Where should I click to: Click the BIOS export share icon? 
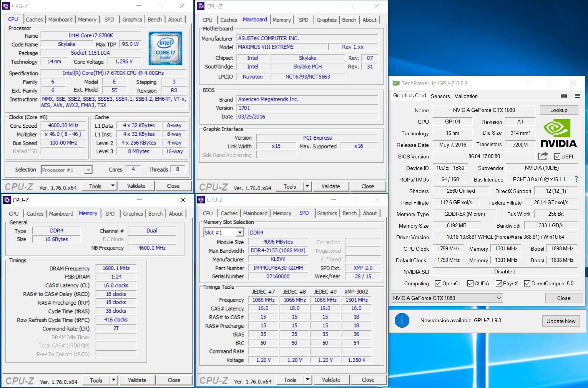point(543,156)
